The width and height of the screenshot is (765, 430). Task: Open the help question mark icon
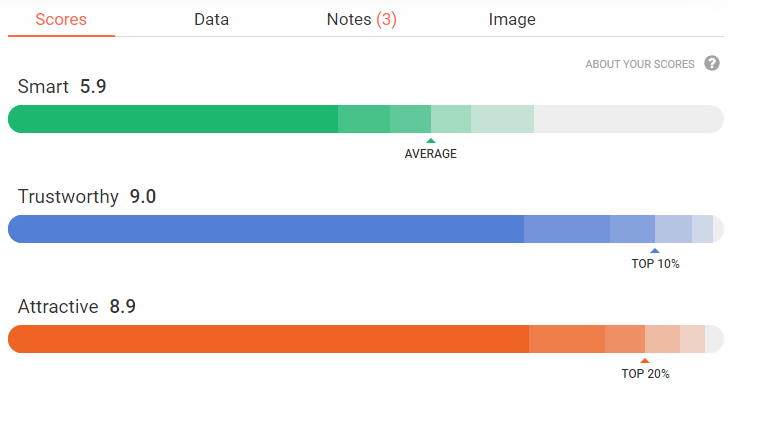click(711, 63)
